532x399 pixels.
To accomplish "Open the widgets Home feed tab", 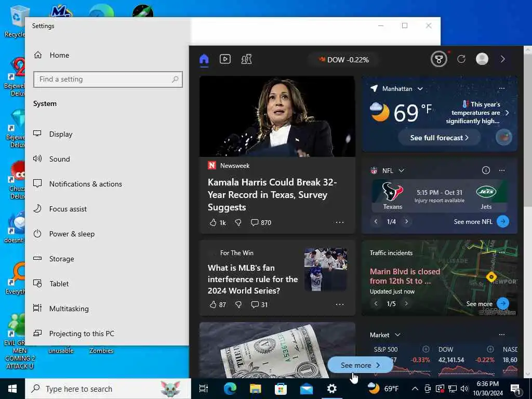I will pyautogui.click(x=204, y=59).
